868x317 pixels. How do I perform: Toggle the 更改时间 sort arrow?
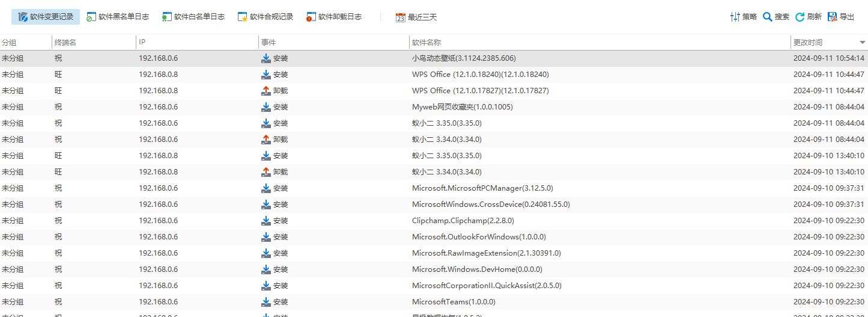[x=862, y=43]
